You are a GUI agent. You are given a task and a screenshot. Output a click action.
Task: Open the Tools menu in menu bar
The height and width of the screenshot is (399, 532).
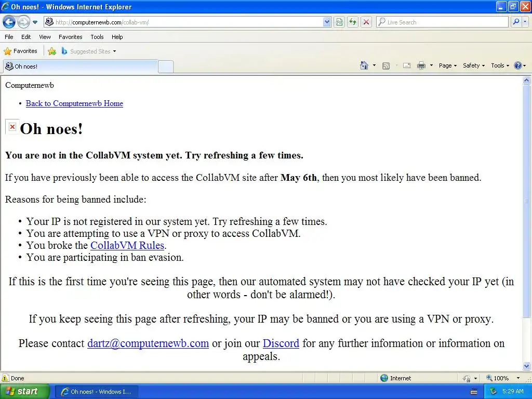97,37
